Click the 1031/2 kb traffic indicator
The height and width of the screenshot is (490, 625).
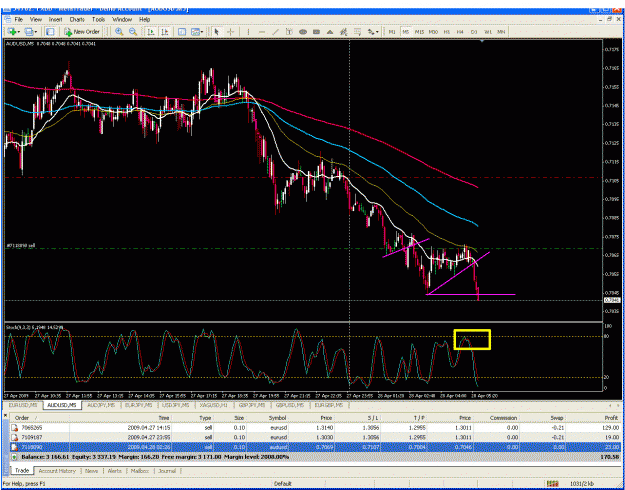(x=582, y=484)
